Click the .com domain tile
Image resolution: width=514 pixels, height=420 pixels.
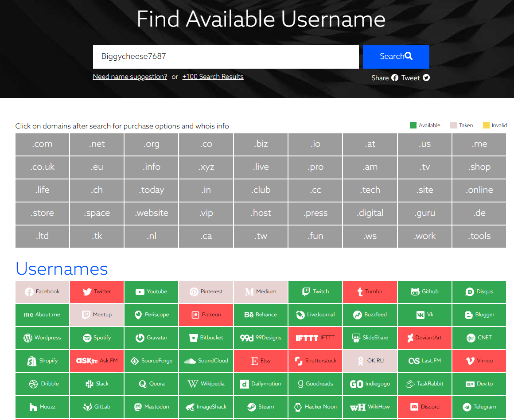(x=42, y=144)
